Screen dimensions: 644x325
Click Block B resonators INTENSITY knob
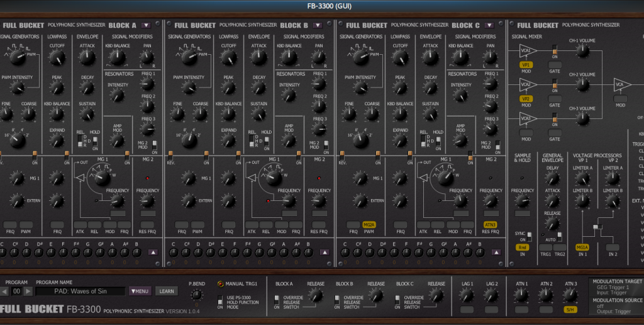289,96
